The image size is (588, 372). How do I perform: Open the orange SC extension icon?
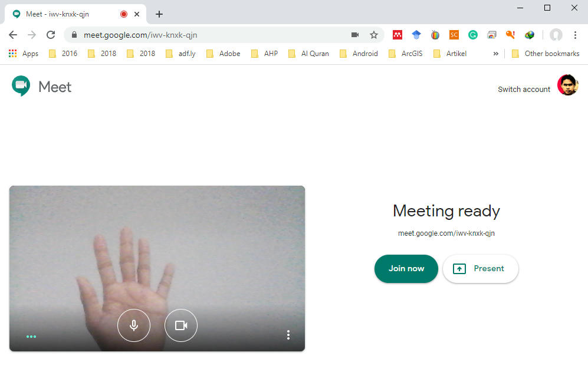pyautogui.click(x=454, y=35)
